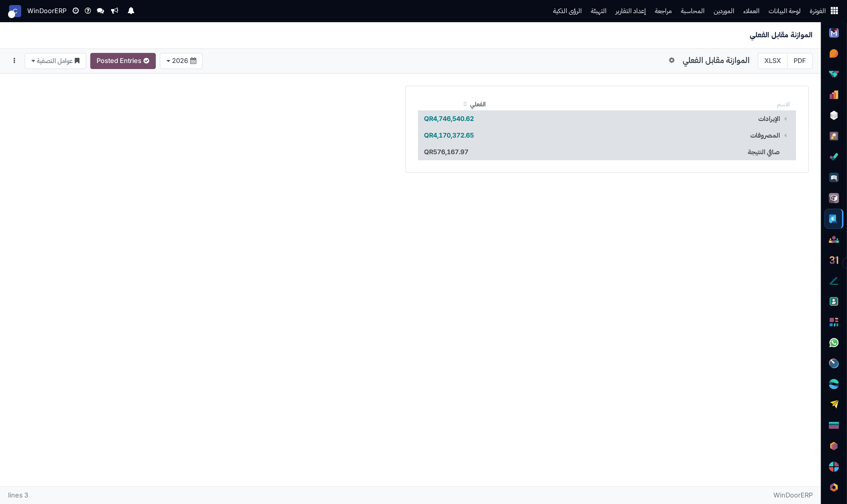Open the clock activities icon

[76, 11]
